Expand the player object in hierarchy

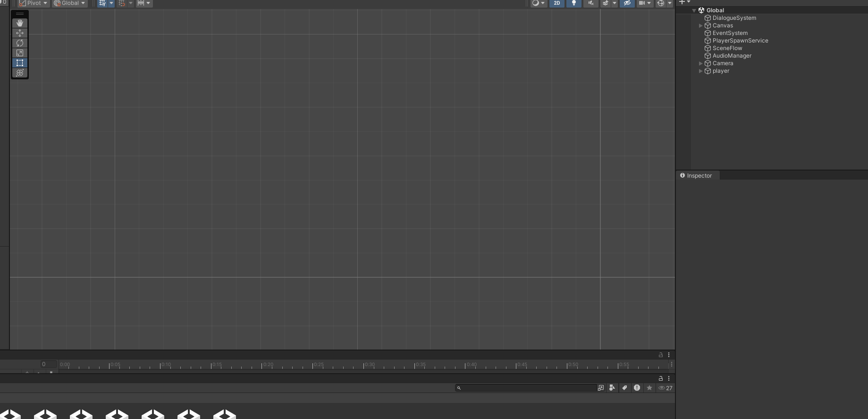pyautogui.click(x=700, y=71)
